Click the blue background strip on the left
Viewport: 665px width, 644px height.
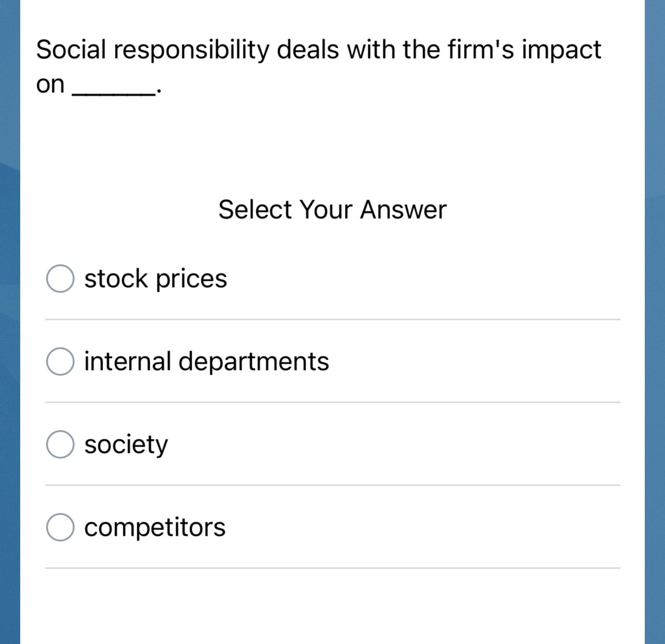coord(9,321)
